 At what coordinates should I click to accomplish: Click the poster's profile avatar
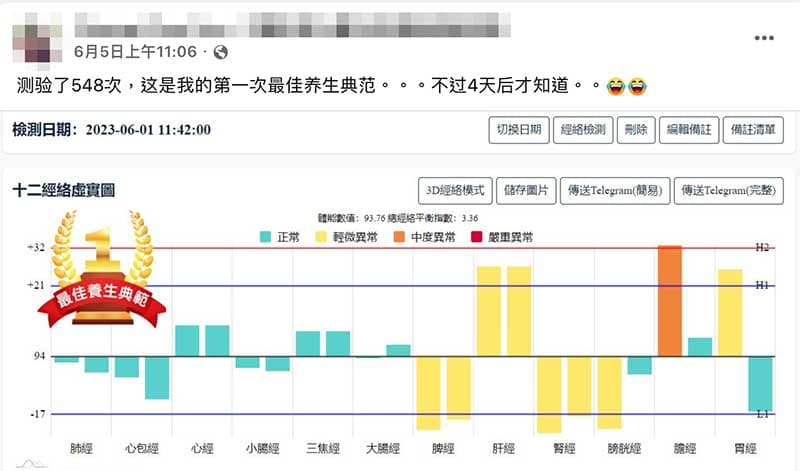[x=38, y=39]
